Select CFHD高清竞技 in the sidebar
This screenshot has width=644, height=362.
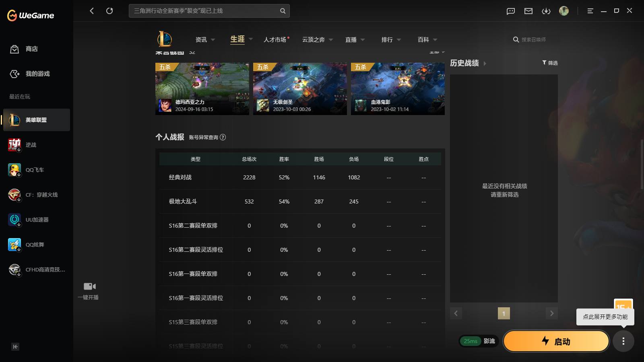tap(37, 269)
